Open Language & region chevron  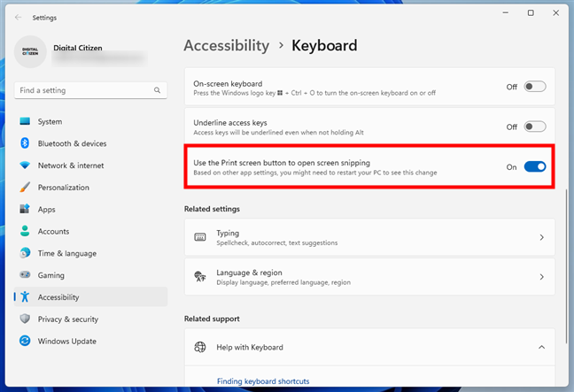pos(541,277)
